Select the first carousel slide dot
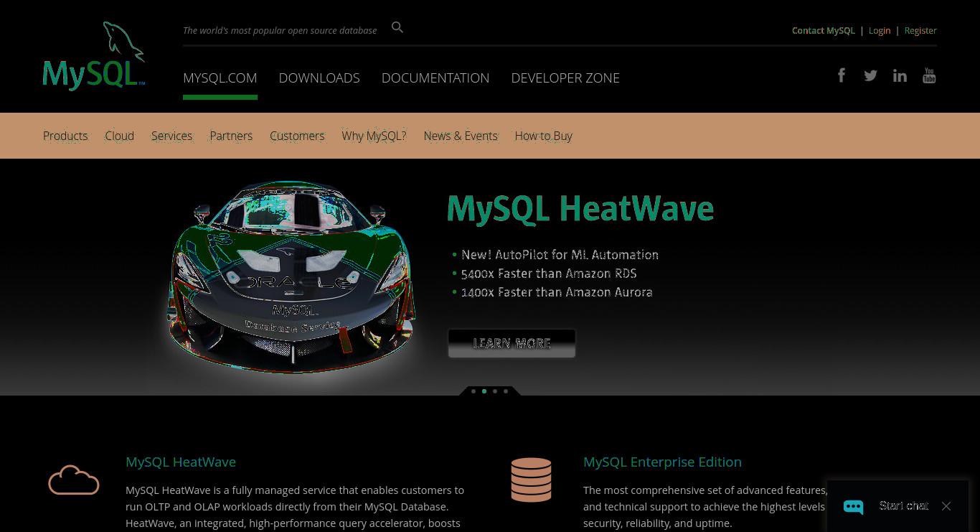The height and width of the screenshot is (532, 980). click(473, 391)
